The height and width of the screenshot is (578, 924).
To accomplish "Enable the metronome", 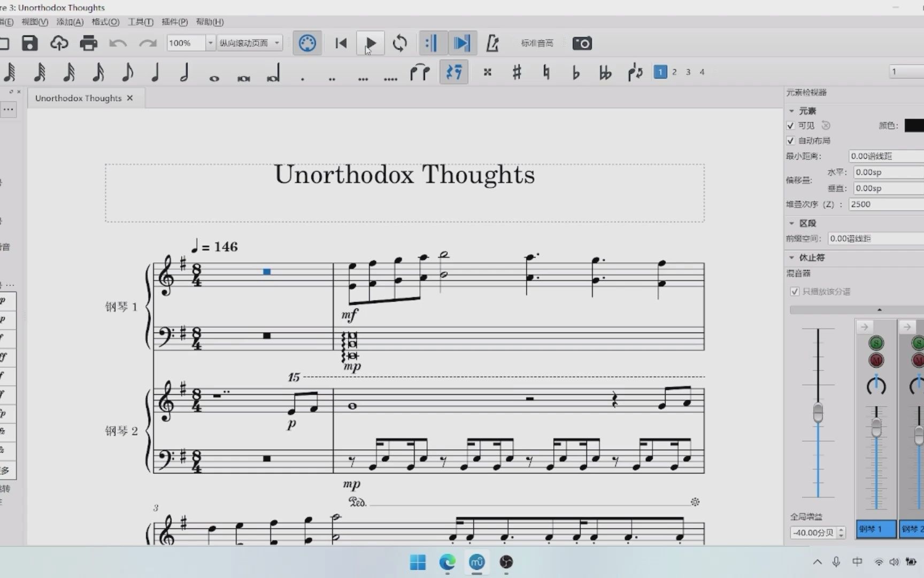I will 492,43.
